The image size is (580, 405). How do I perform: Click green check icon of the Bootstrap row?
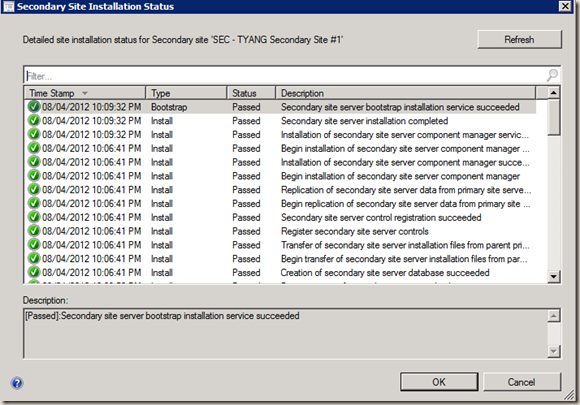coord(34,107)
